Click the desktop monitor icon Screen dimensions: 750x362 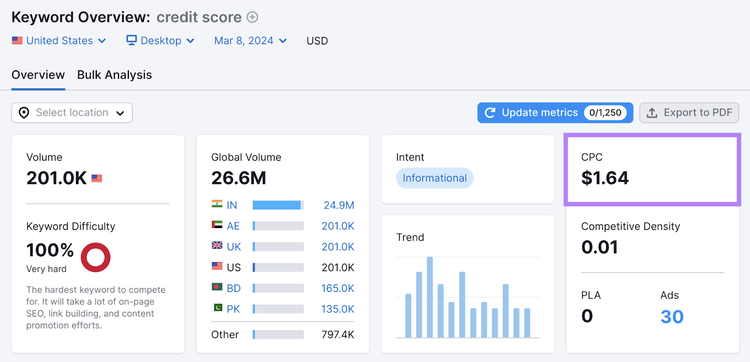point(132,40)
